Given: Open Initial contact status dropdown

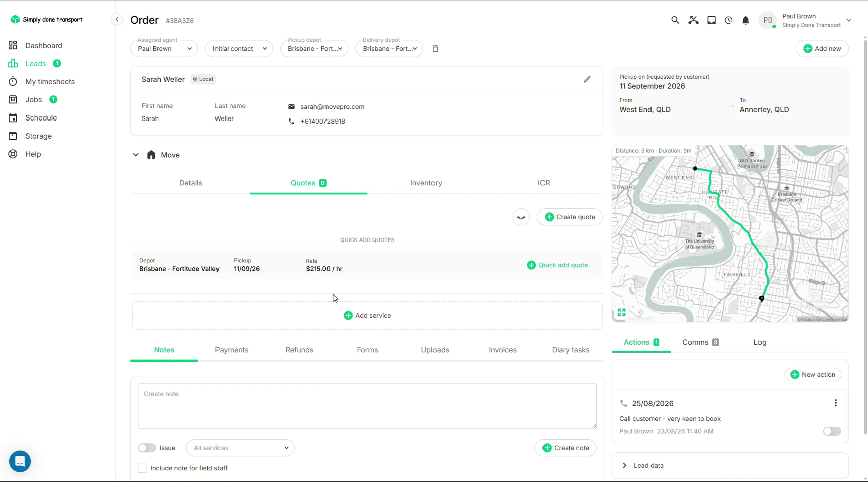Looking at the screenshot, I should (239, 49).
